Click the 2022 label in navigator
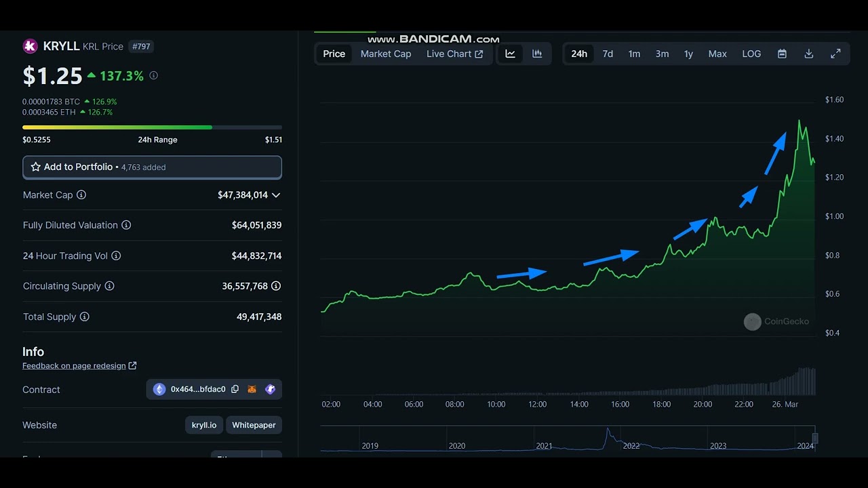The width and height of the screenshot is (868, 488). [631, 446]
